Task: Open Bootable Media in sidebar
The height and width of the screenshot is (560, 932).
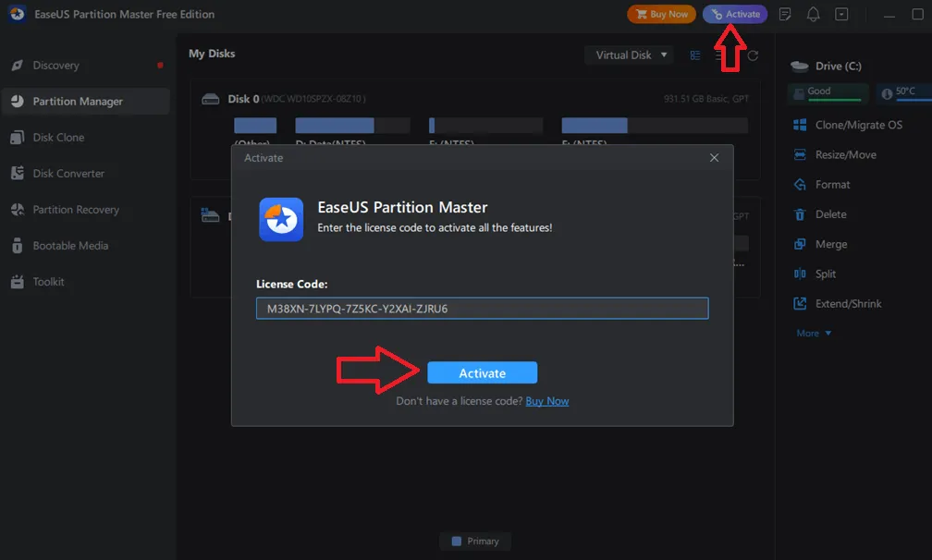Action: pos(86,246)
